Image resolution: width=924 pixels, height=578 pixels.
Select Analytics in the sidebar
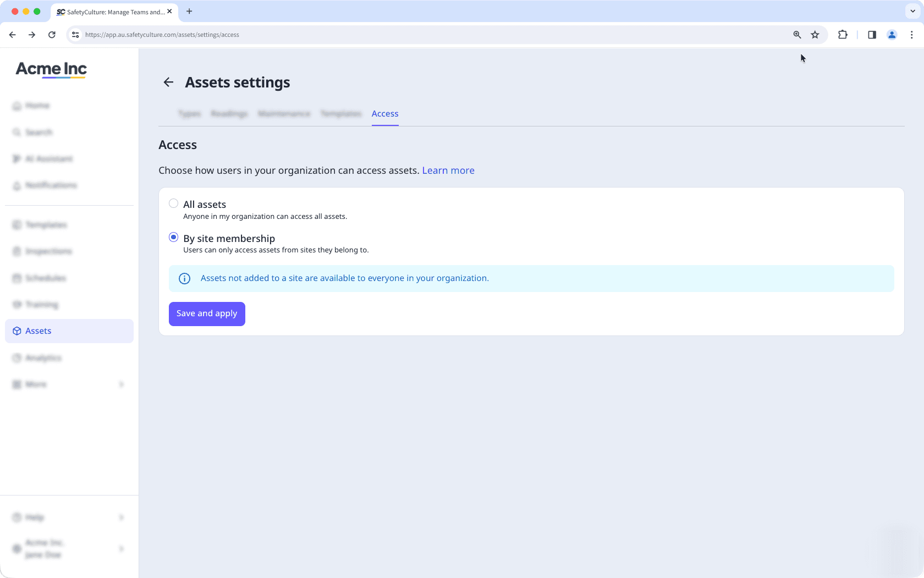[43, 357]
